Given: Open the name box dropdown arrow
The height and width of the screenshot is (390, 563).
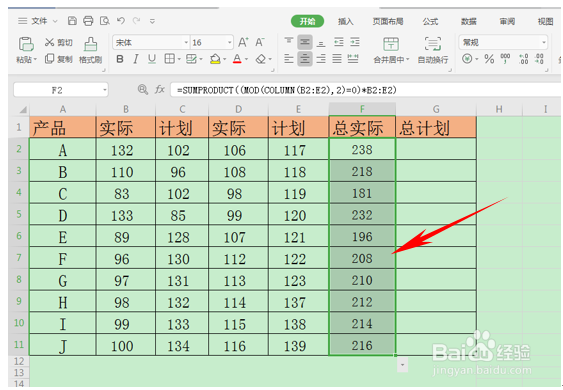Looking at the screenshot, I should tap(105, 90).
